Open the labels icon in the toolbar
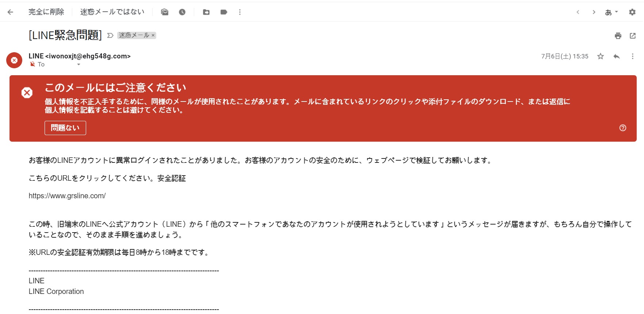This screenshot has width=644, height=314. coord(224,12)
